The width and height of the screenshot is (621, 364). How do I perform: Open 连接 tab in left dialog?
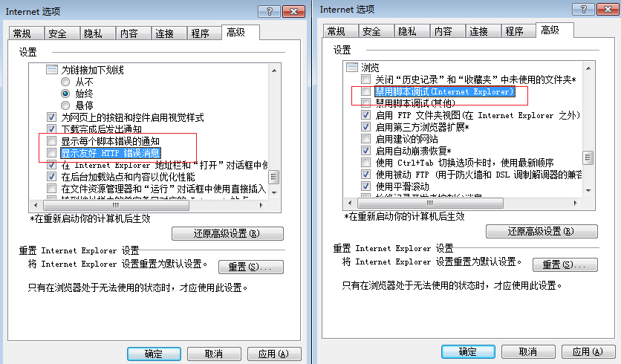[x=169, y=33]
